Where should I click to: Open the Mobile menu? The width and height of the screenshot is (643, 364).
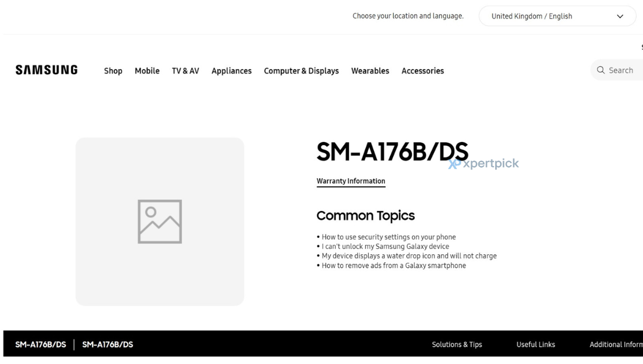147,71
